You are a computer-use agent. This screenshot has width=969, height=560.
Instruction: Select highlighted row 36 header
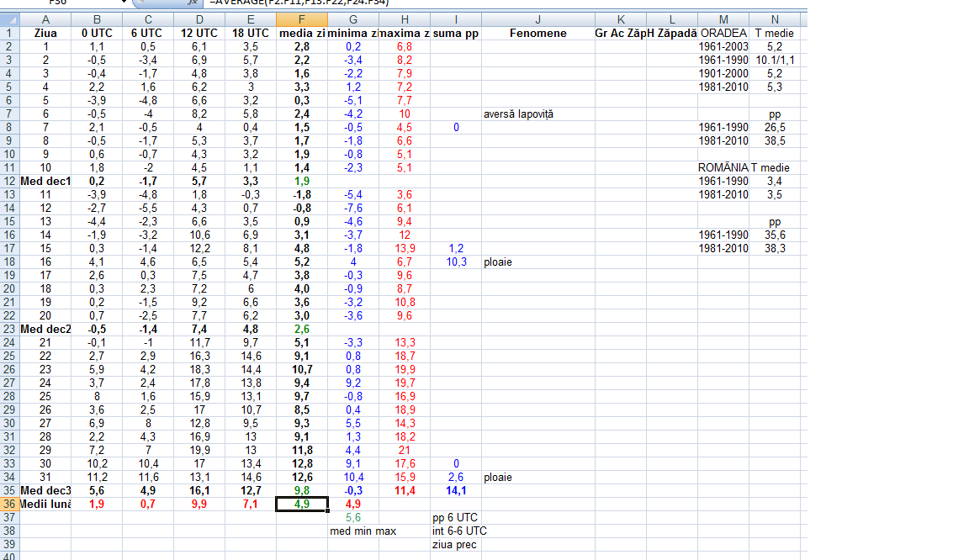click(x=9, y=504)
